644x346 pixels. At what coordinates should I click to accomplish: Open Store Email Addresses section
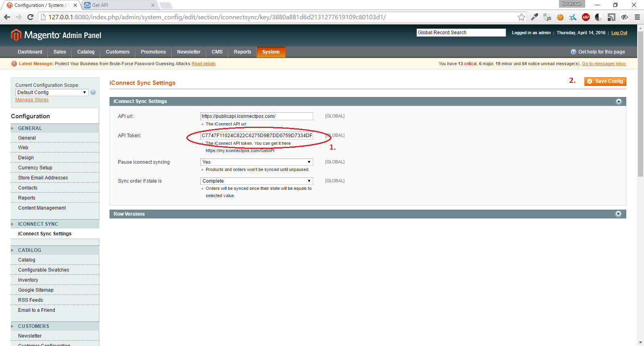pyautogui.click(x=43, y=178)
